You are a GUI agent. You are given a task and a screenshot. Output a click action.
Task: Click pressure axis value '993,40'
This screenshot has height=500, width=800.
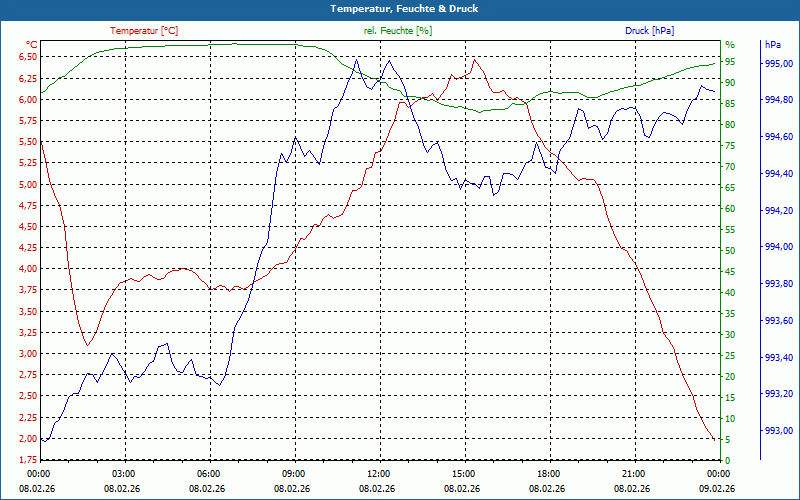click(x=779, y=357)
